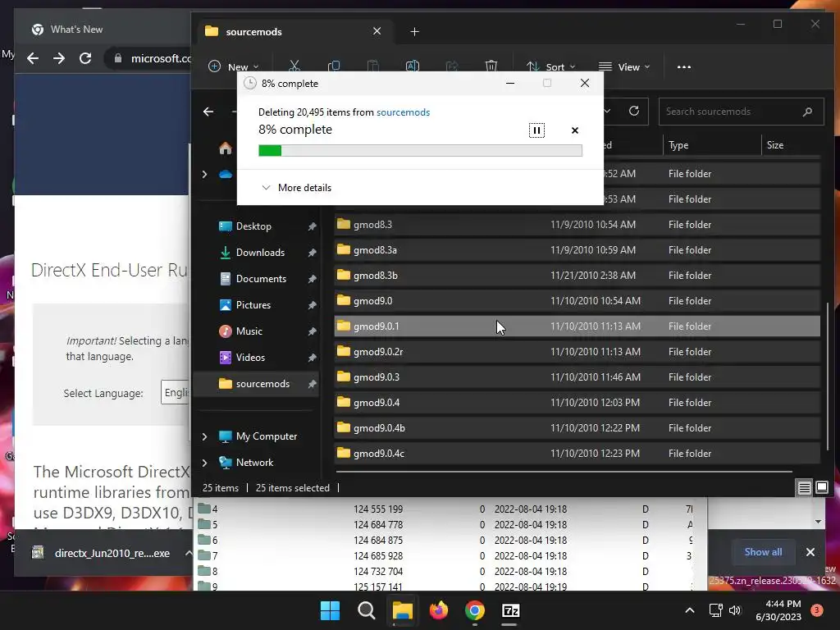The image size is (840, 630).
Task: Select the gmod9.0.2r folder
Action: coord(577,351)
